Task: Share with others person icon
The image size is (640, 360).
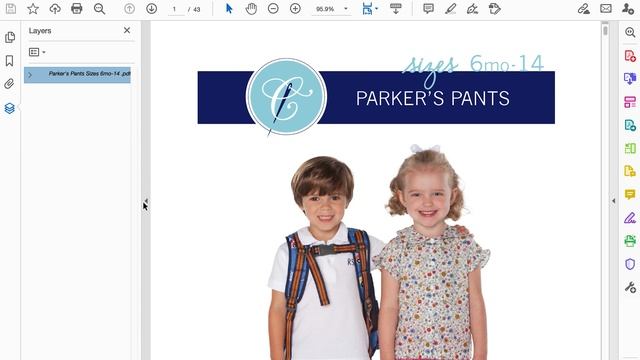Action: (x=628, y=9)
